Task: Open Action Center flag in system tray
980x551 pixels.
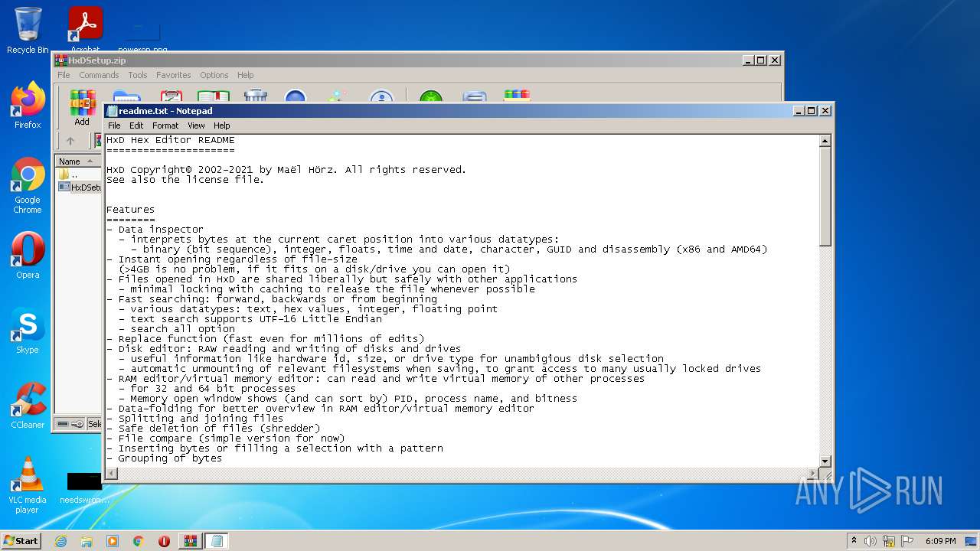Action: (x=907, y=541)
